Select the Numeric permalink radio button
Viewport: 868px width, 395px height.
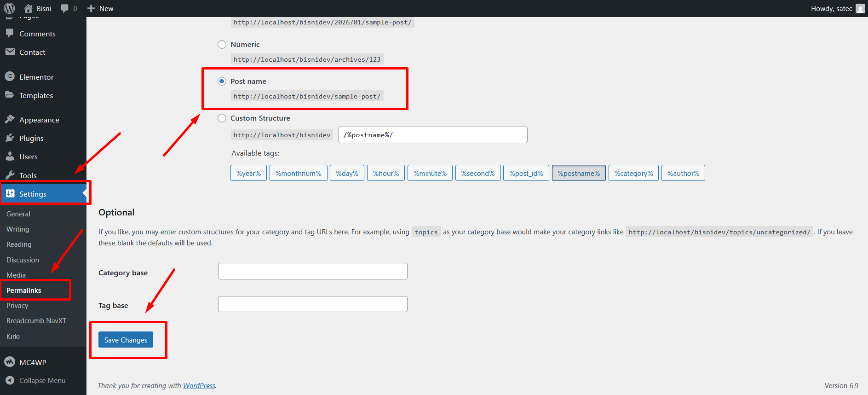pyautogui.click(x=222, y=44)
